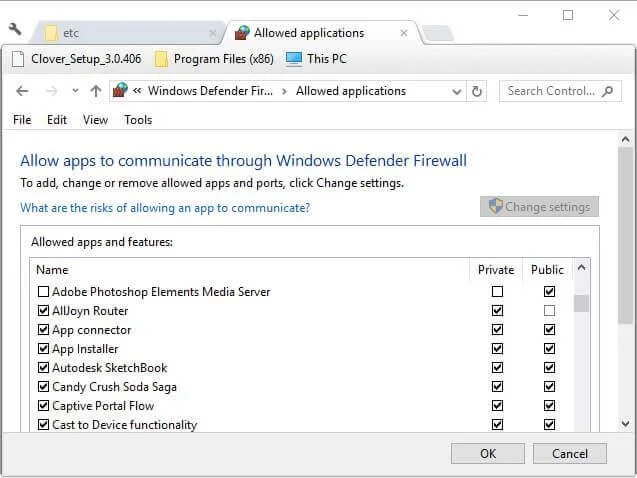Viewport: 637px width, 478px height.
Task: Enable Private for Adobe Photoshop Elements Media Server
Action: tap(497, 292)
